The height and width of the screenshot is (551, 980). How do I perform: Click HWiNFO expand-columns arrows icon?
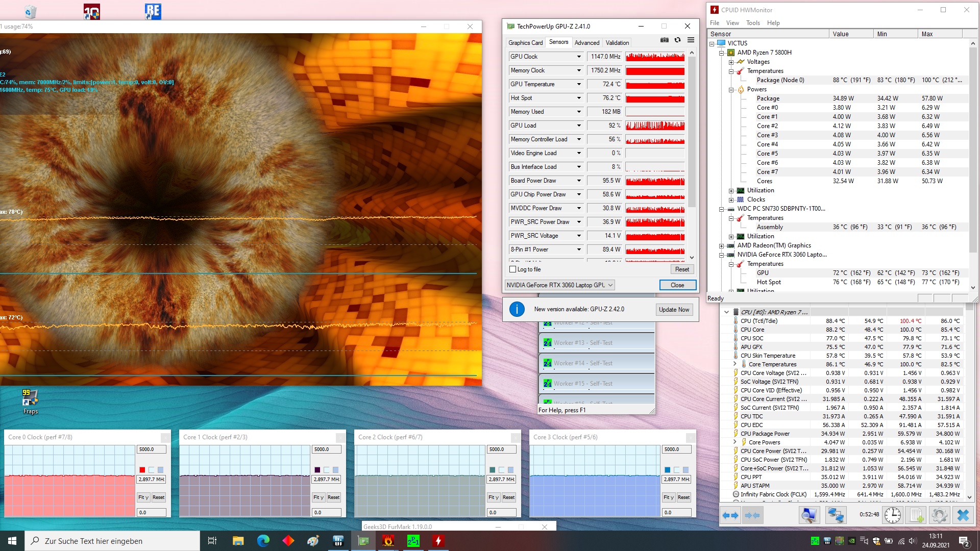click(x=730, y=515)
